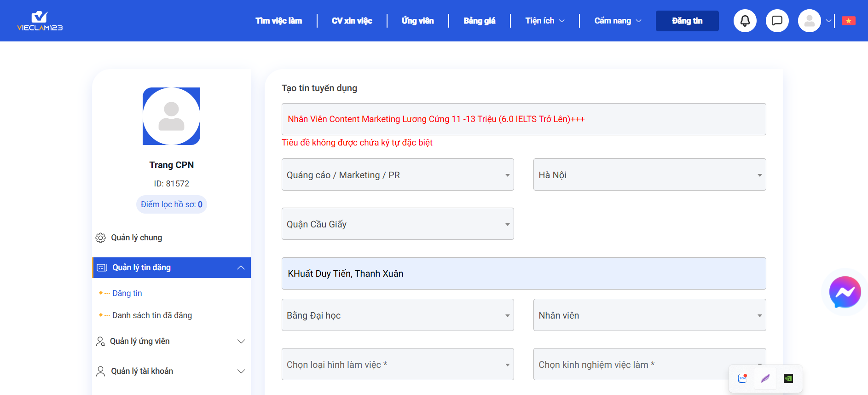The image size is (868, 395).
Task: Click the user avatar in header
Action: point(809,21)
